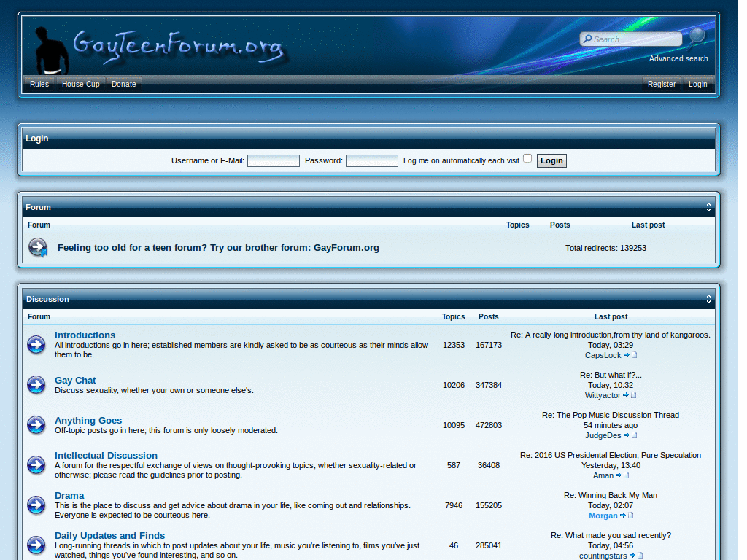747x560 pixels.
Task: Open the Anything Goes forum link
Action: [88, 421]
